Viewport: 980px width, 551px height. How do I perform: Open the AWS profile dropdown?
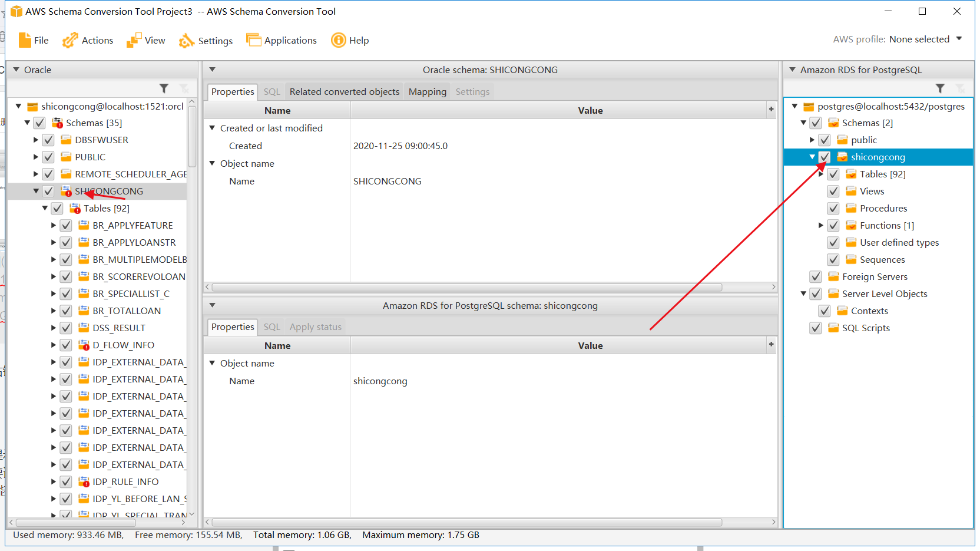click(959, 39)
